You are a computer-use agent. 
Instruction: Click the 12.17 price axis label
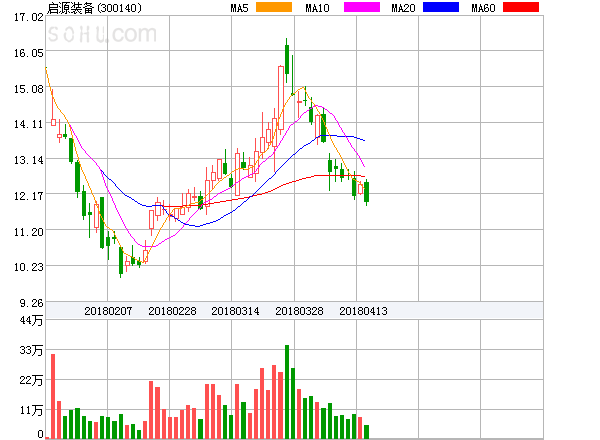click(29, 196)
